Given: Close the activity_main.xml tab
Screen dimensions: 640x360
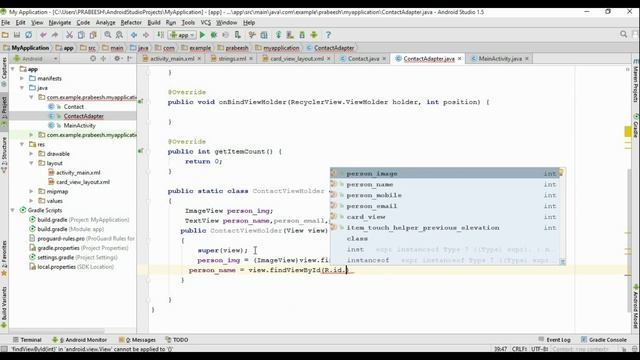Looking at the screenshot, I should pyautogui.click(x=199, y=59).
